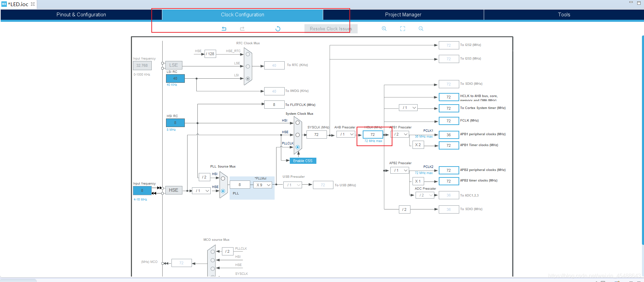This screenshot has height=282, width=644.
Task: Select LSE input on RTC Clock Mux
Action: [248, 66]
